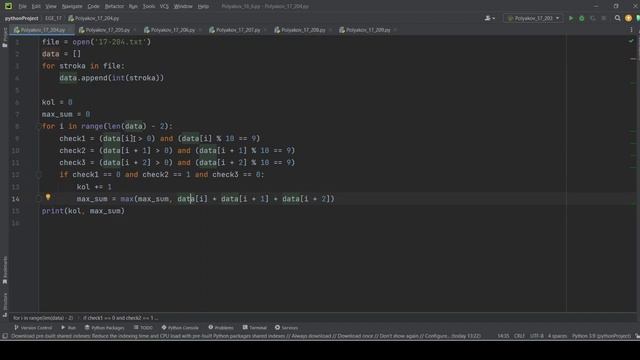This screenshot has height=360, width=640.
Task: Open the TODO tool window
Action: pos(143,328)
